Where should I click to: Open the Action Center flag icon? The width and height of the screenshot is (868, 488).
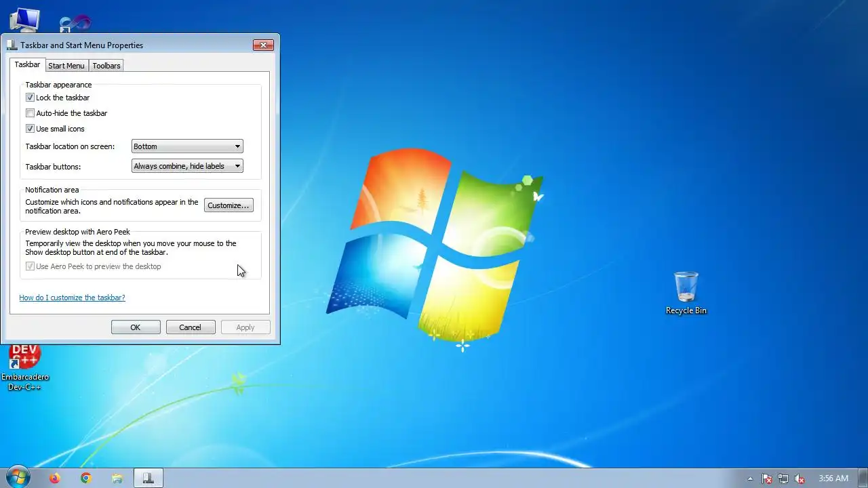tap(767, 479)
